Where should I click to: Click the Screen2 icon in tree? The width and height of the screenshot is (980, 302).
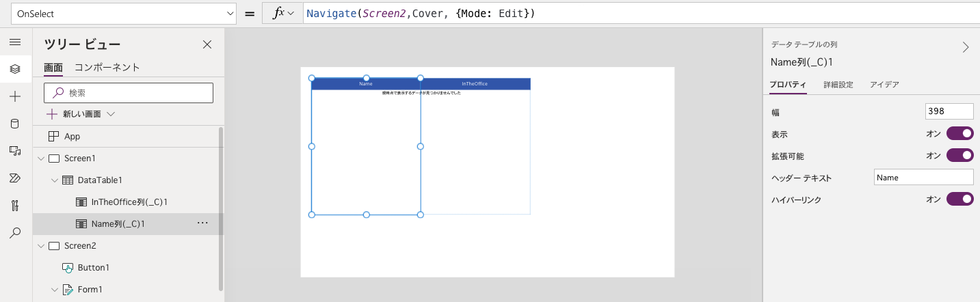[54, 246]
